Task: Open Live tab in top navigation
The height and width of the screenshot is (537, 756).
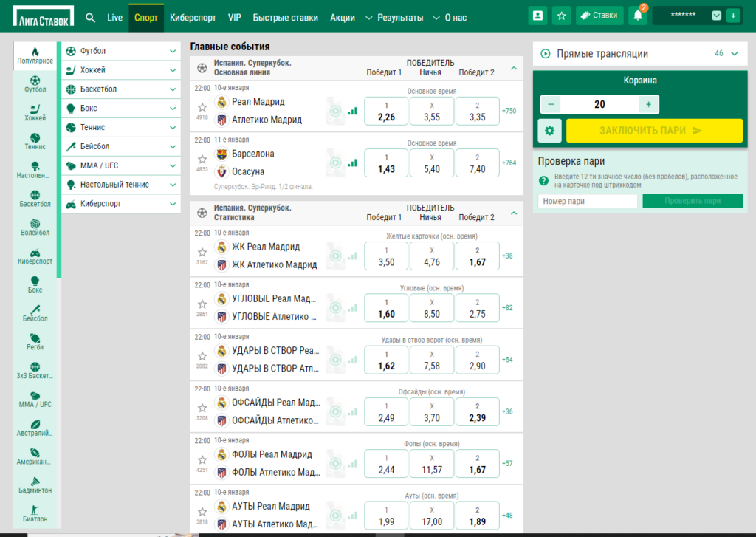Action: click(114, 18)
